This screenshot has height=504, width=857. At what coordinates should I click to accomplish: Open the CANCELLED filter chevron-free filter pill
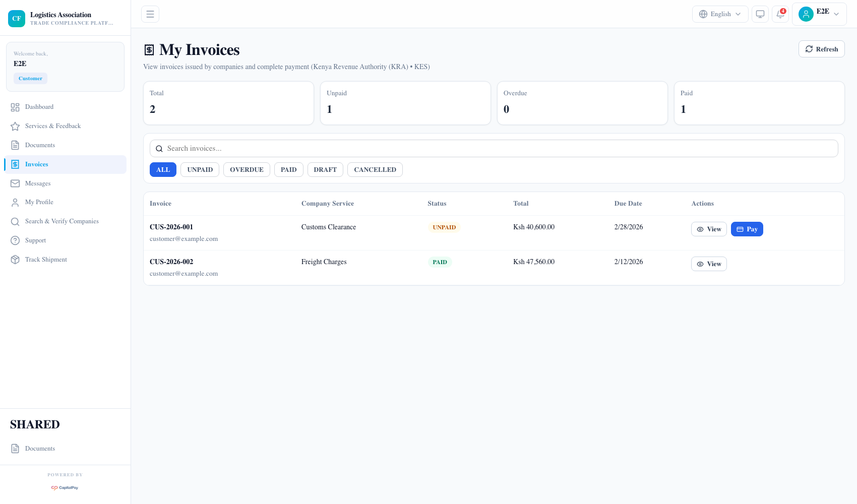coord(375,169)
